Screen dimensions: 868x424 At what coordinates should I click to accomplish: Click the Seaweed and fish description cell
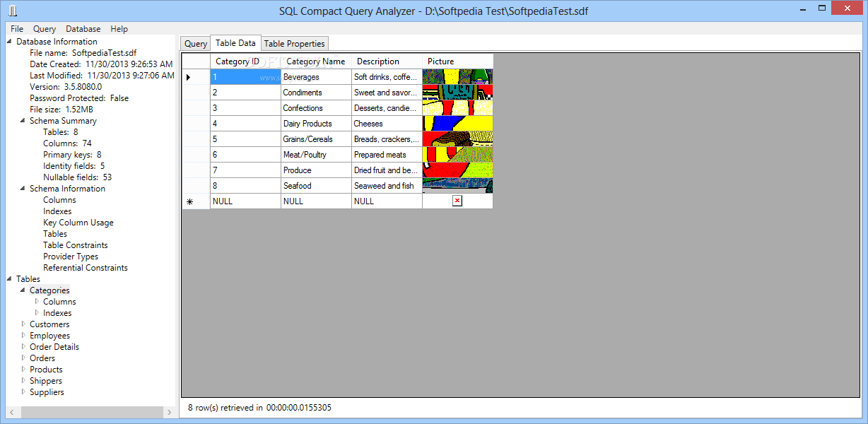click(387, 186)
